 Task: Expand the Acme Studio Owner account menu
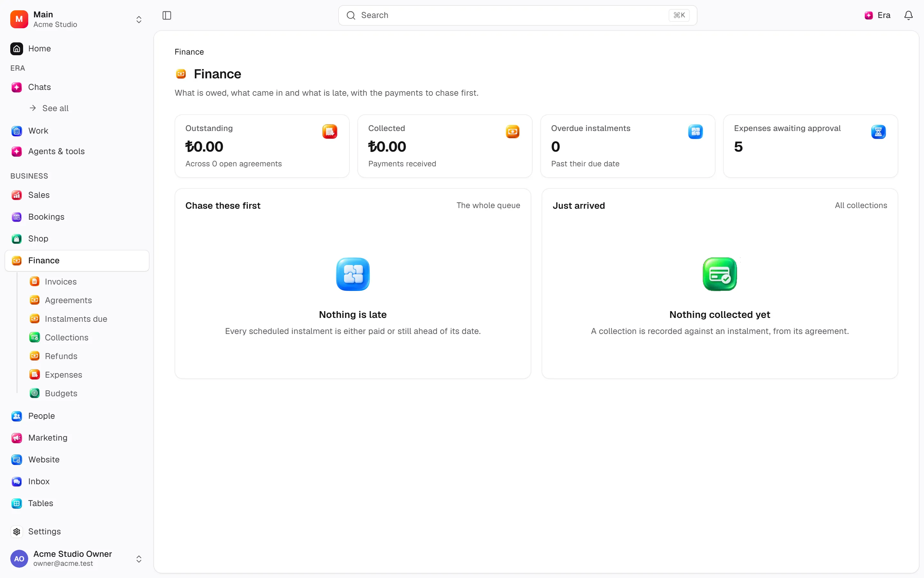pos(76,558)
